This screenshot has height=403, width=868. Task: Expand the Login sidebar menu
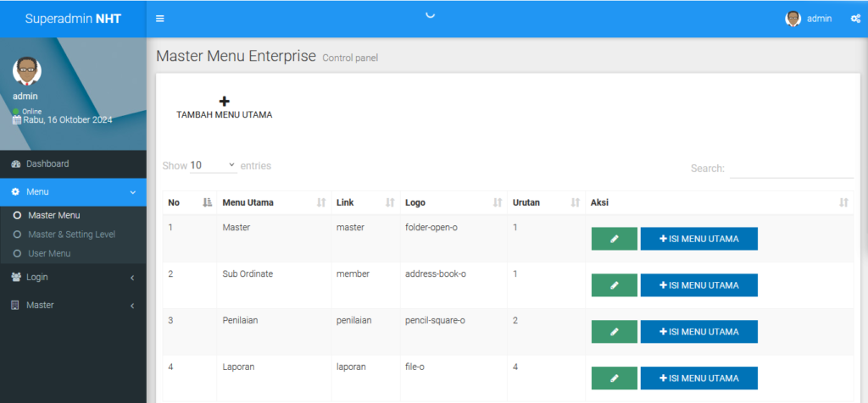pyautogui.click(x=73, y=277)
